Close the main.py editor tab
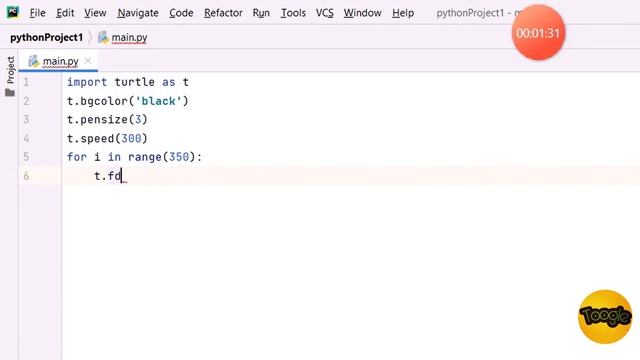The height and width of the screenshot is (360, 640). coord(88,61)
